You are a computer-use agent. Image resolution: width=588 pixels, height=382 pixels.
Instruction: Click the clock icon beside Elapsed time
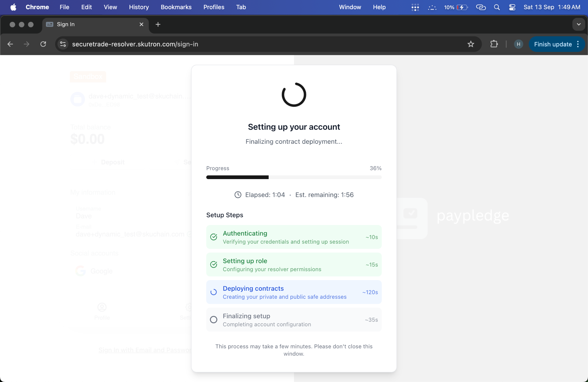pyautogui.click(x=238, y=195)
